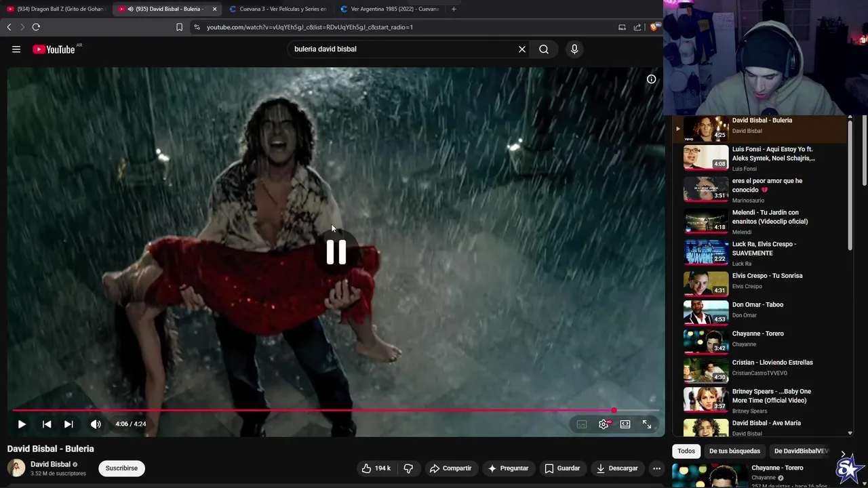Click the browser forward arrow
868x488 pixels.
point(22,27)
